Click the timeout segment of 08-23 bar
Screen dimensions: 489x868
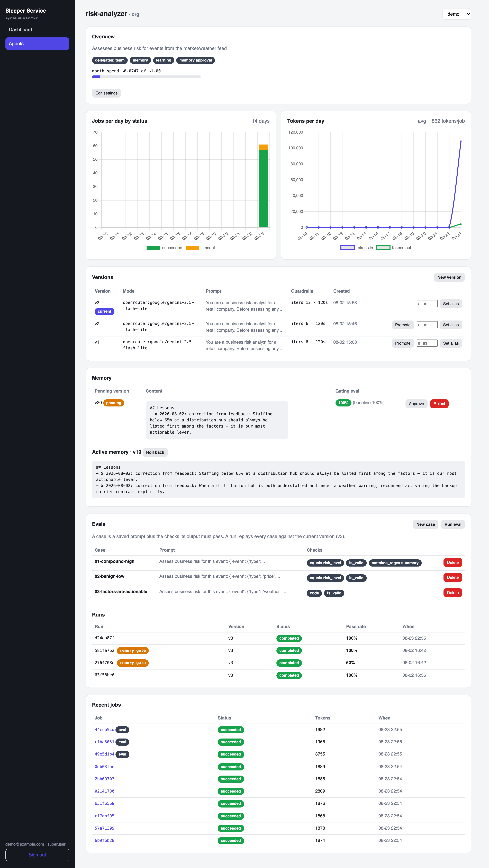(263, 147)
